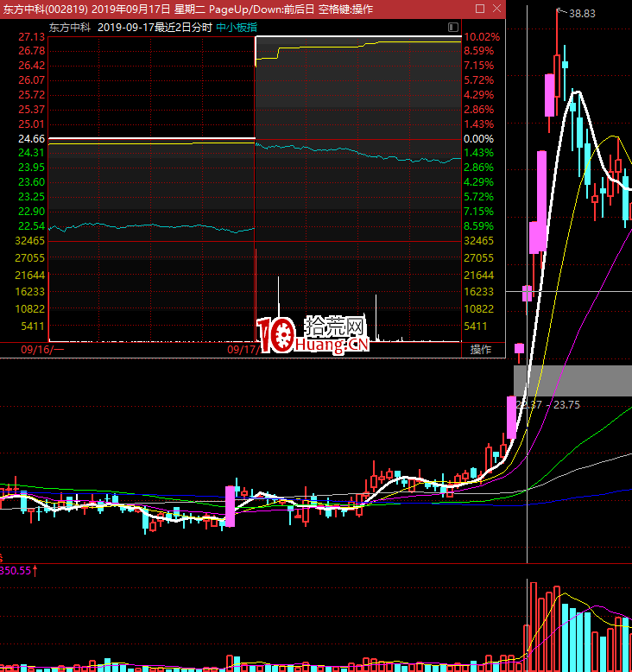Viewport: 632px width, 672px height.
Task: Click the 25.01 price label
Action: click(x=31, y=124)
